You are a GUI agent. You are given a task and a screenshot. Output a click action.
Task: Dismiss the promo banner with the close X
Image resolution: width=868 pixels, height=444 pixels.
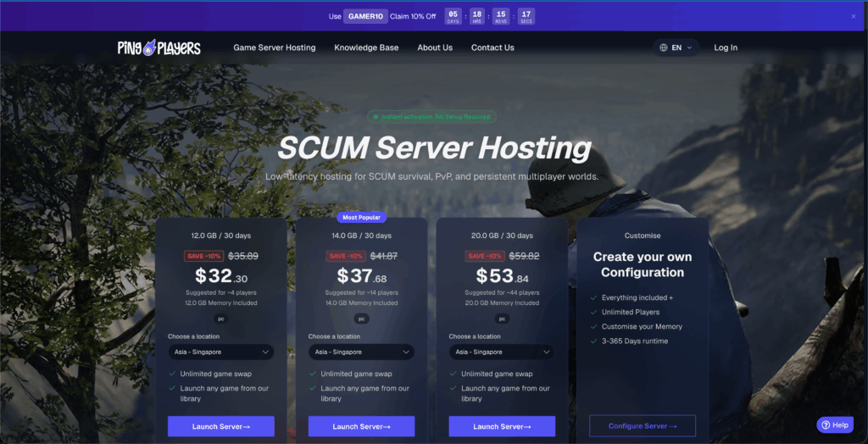(853, 16)
